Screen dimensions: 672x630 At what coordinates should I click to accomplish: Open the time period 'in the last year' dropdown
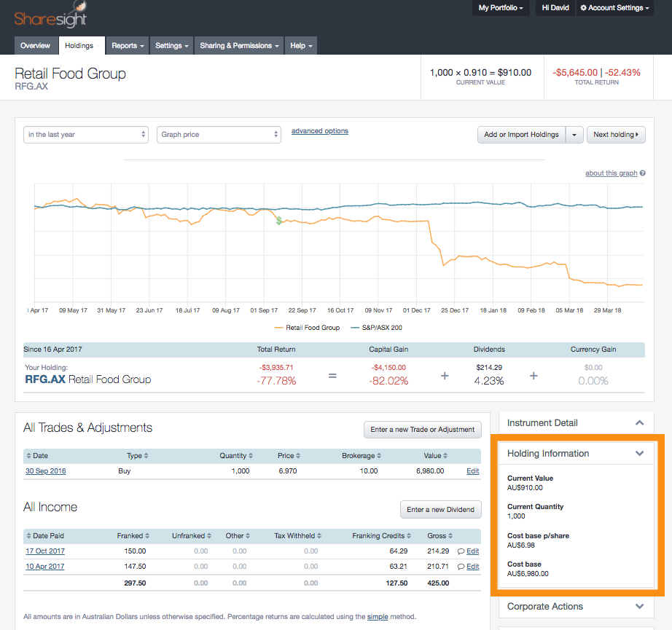[86, 135]
